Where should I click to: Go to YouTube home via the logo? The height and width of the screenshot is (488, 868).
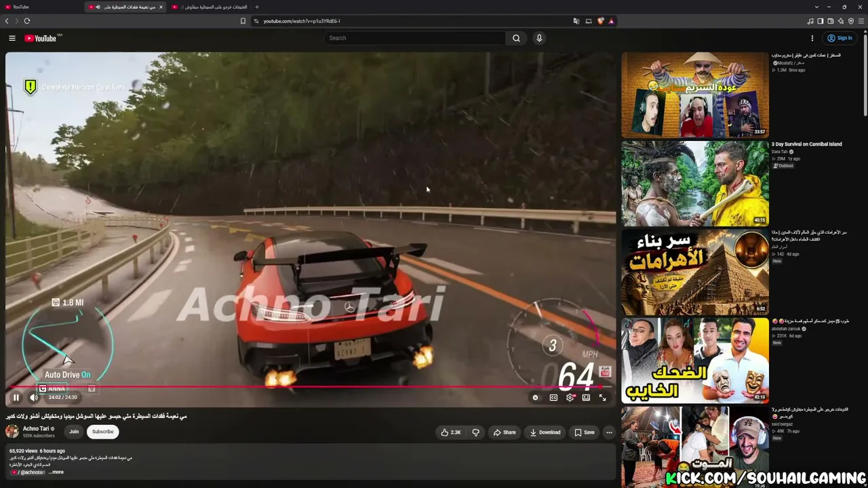click(41, 38)
